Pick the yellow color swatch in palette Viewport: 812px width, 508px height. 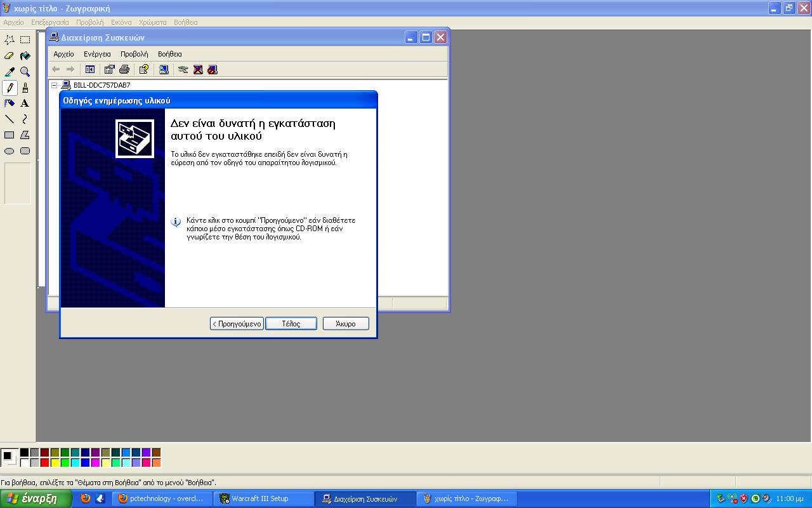(x=55, y=463)
